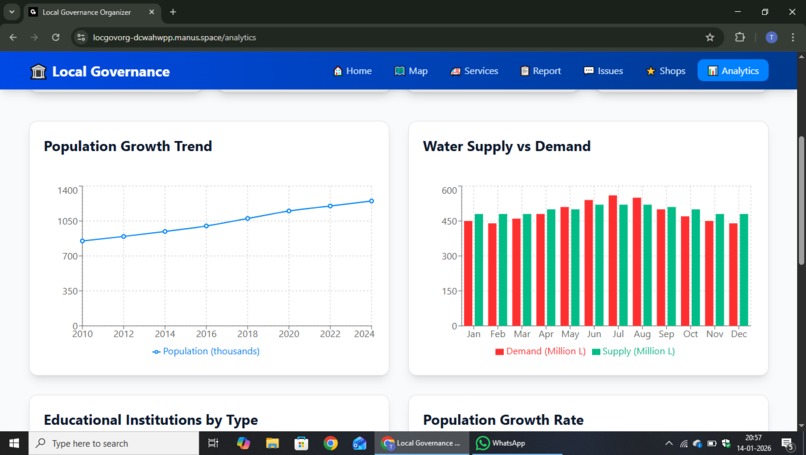Viewport: 806px width, 455px height.
Task: Select the Local Governance Organizer browser tab
Action: (93, 12)
